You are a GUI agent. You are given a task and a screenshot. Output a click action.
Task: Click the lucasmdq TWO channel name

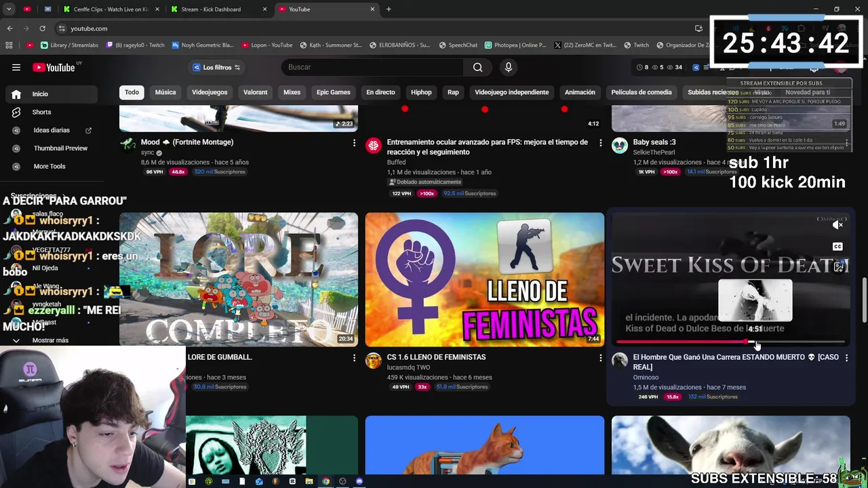click(x=408, y=367)
